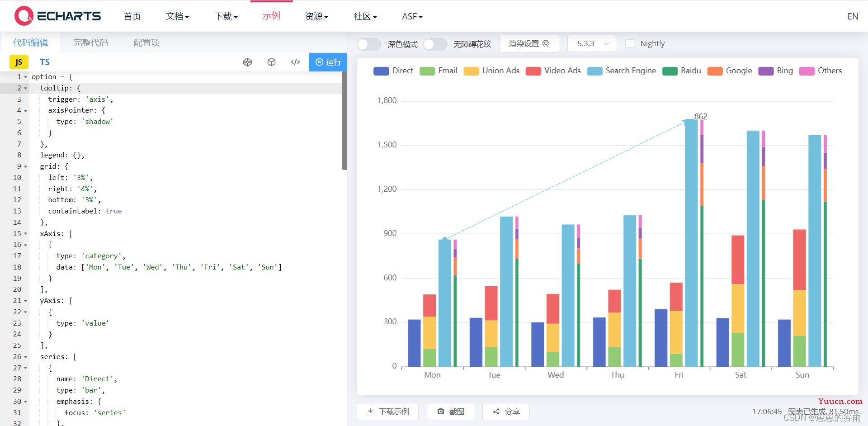Toggle Union Ads series in legend
The image size is (868, 426).
[x=491, y=71]
